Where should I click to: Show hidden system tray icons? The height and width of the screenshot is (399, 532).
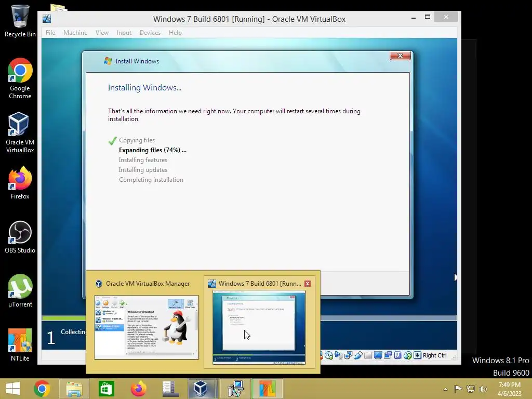pyautogui.click(x=445, y=389)
